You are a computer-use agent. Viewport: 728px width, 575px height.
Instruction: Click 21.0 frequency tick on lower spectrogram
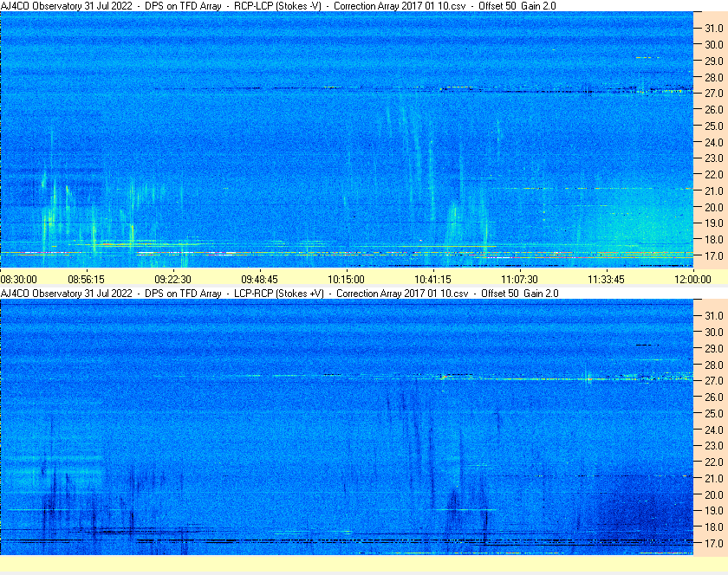[714, 478]
